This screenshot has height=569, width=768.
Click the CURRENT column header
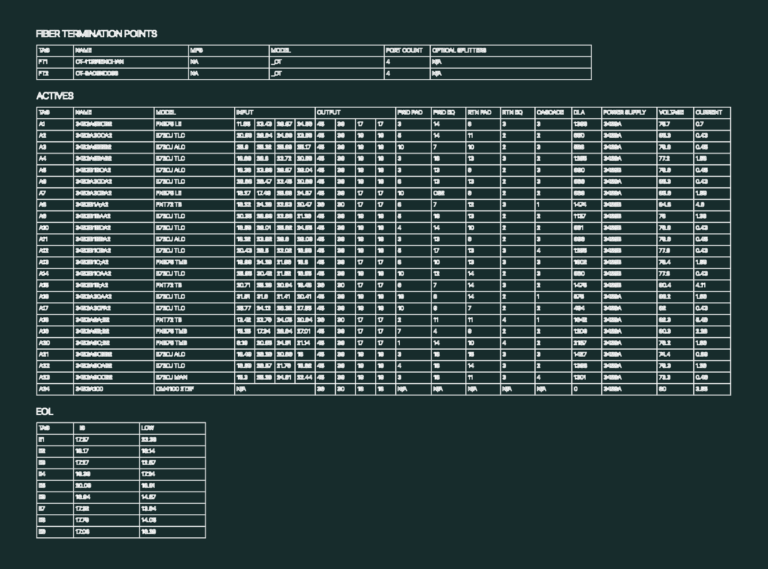(709, 113)
